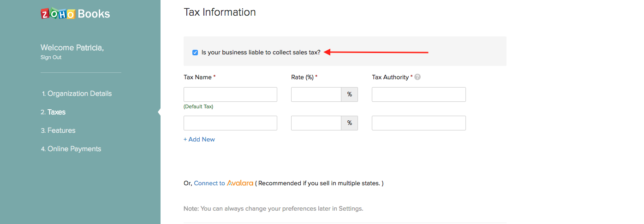The height and width of the screenshot is (224, 644).
Task: Click the Connect to Avalara link
Action: point(209,183)
